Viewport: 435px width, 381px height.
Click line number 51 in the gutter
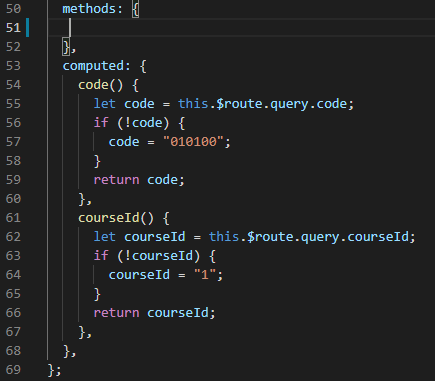click(x=13, y=28)
